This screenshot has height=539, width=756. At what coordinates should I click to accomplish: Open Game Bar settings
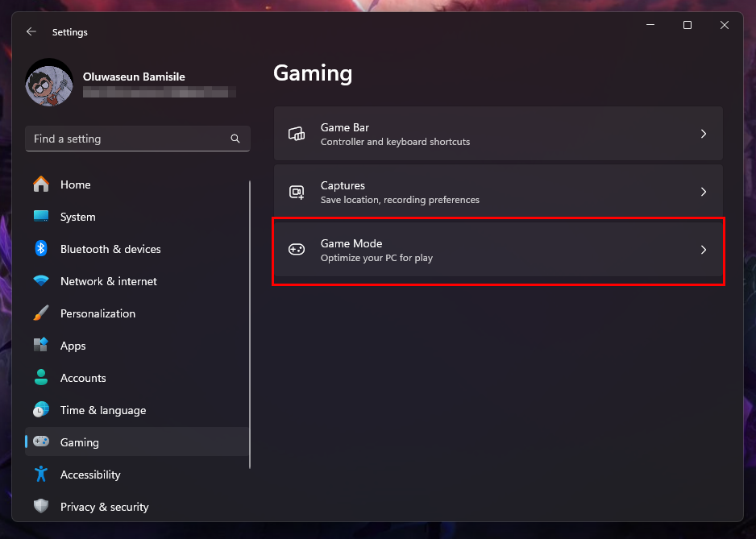click(x=498, y=134)
